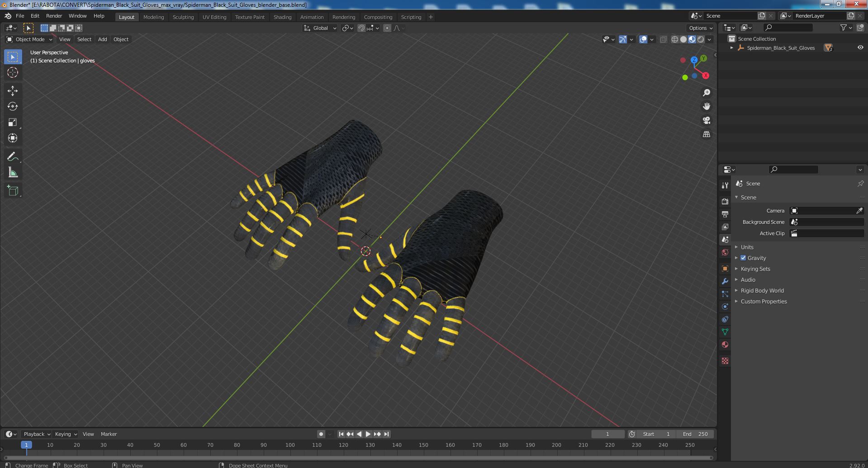Toggle camera view icon in viewport
This screenshot has height=468, width=868.
pos(706,121)
